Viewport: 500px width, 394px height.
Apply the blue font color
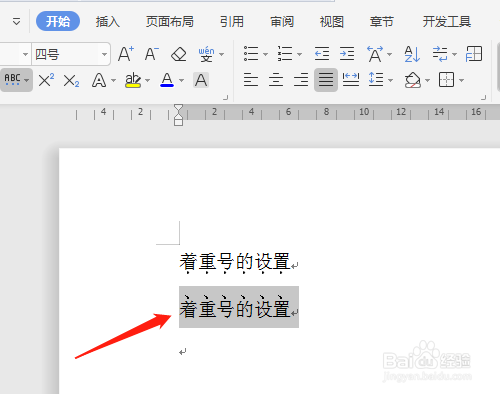click(x=167, y=80)
